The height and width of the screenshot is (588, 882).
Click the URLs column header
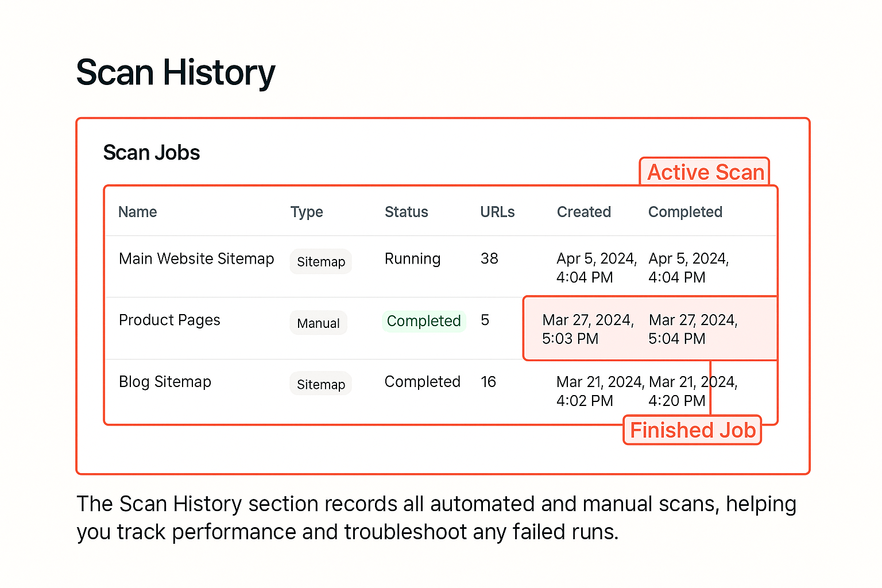coord(497,212)
